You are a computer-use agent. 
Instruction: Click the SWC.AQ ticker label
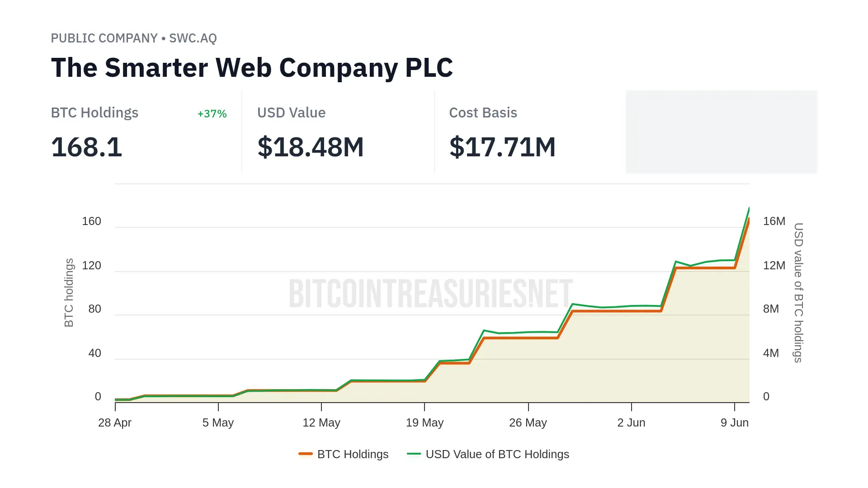click(x=193, y=38)
